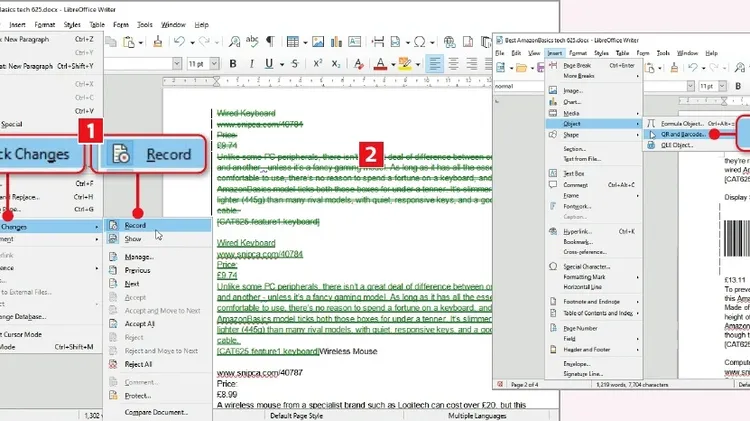Run the spelling check abc icon
The image size is (750, 421).
(x=252, y=42)
